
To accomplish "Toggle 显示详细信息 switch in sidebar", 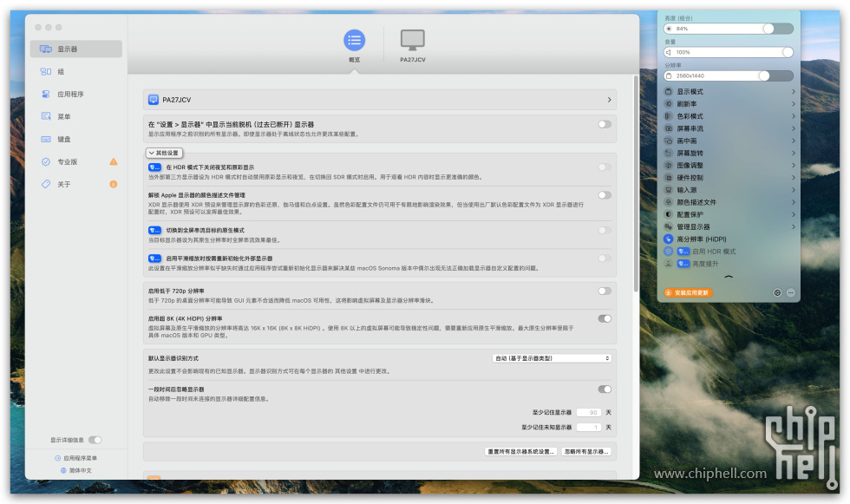I will [x=95, y=440].
